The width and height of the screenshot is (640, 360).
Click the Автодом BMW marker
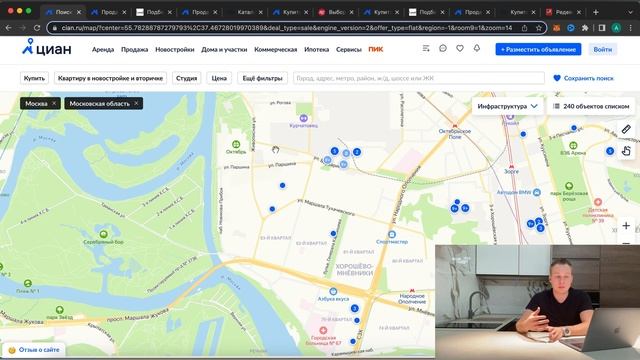(537, 192)
